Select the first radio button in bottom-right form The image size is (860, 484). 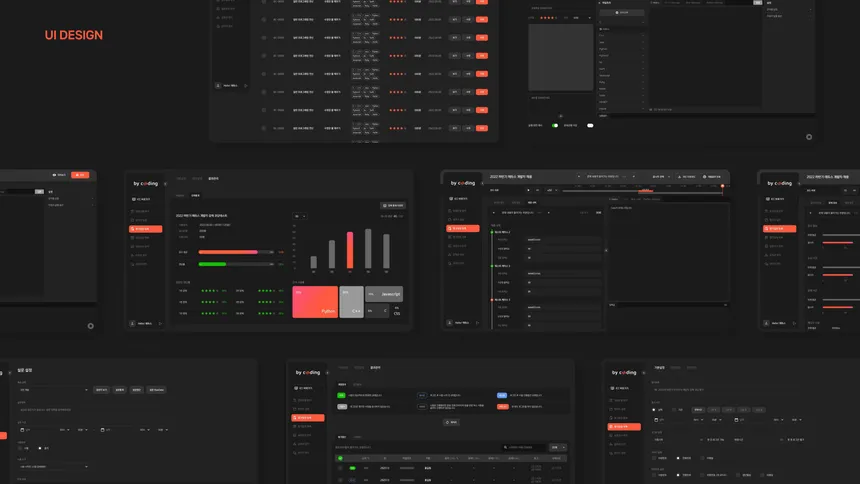(654, 409)
